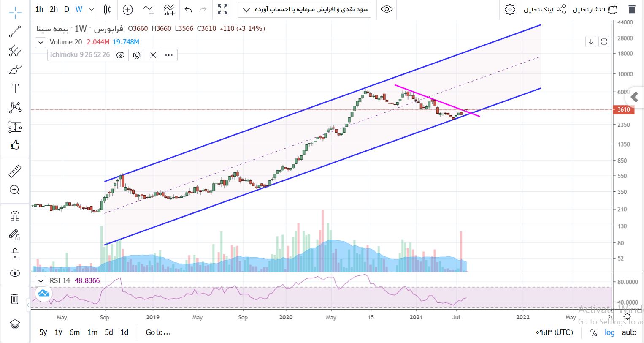644x343 pixels.
Task: Open time axis settings gear
Action: (628, 317)
